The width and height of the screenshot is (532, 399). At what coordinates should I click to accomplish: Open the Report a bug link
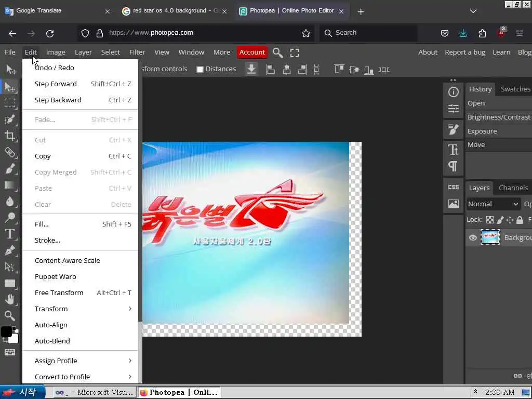[x=465, y=52]
